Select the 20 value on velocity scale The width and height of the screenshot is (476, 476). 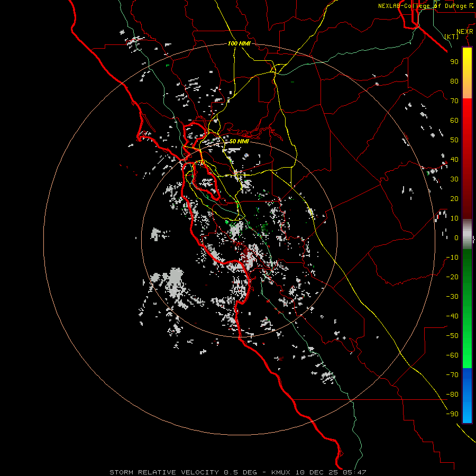coord(454,199)
